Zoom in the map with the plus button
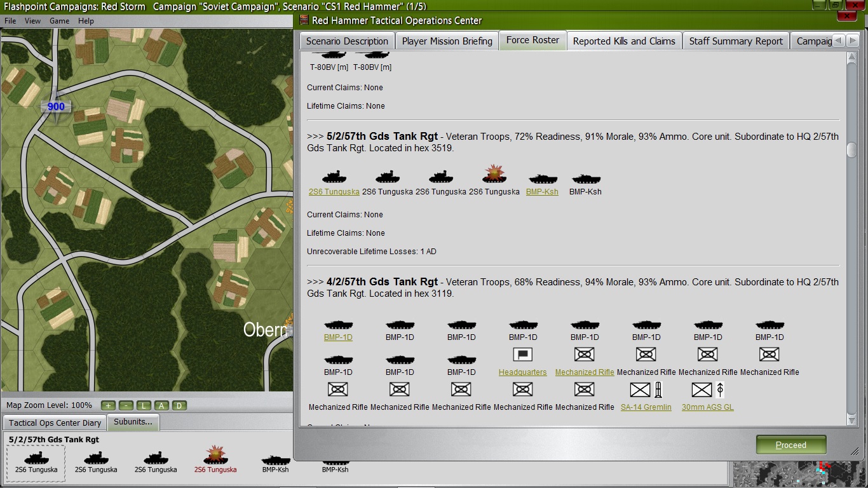Screen dimensions: 868x488 pyautogui.click(x=108, y=405)
